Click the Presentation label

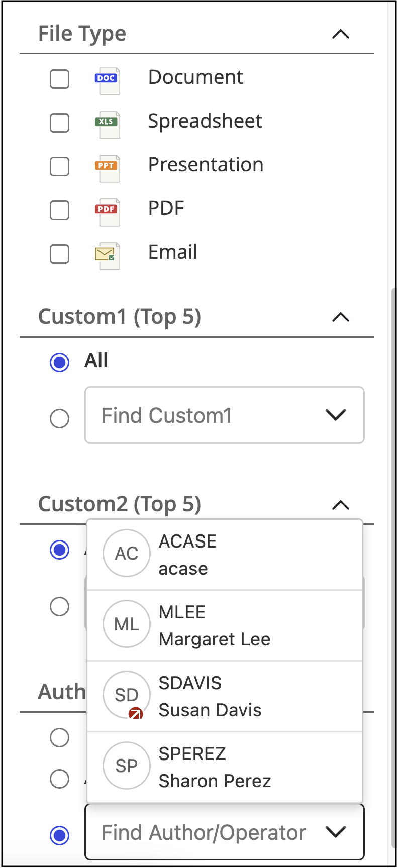point(206,165)
